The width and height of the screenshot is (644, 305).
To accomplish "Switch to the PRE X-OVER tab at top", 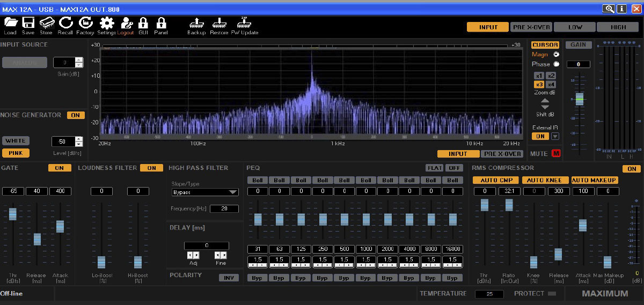I will 531,27.
